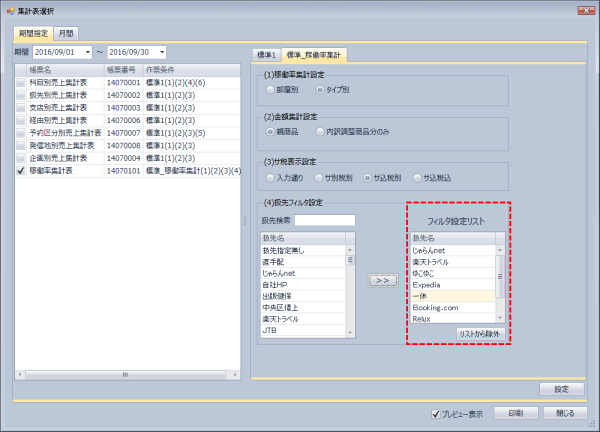Image resolution: width=600 pixels, height=432 pixels.
Task: Select the 部屋別 radio button
Action: [x=270, y=90]
